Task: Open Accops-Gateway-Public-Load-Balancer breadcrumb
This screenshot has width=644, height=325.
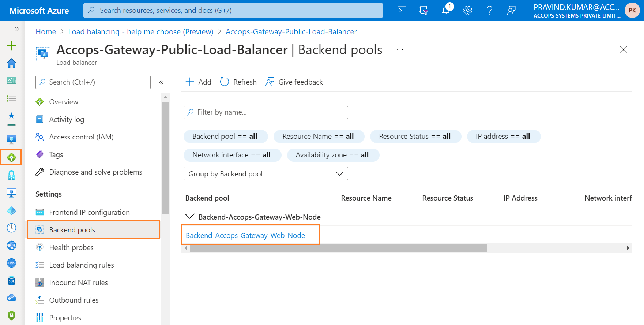Action: 291,32
